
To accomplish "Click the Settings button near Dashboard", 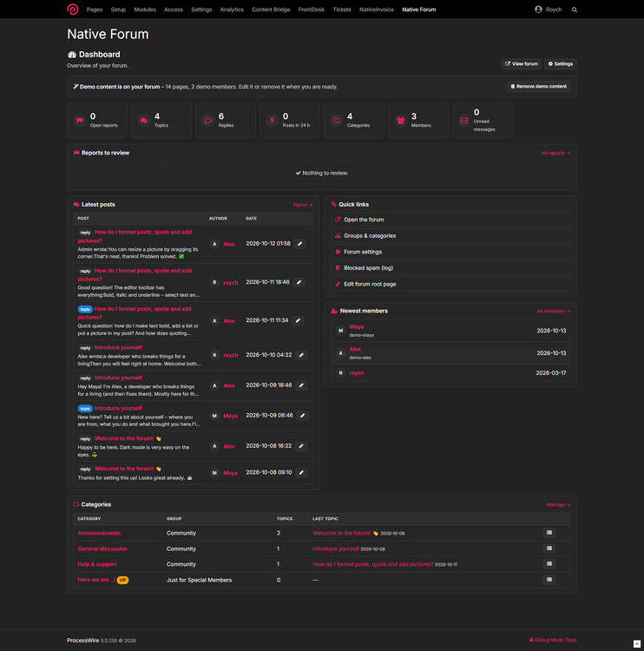I will (560, 64).
